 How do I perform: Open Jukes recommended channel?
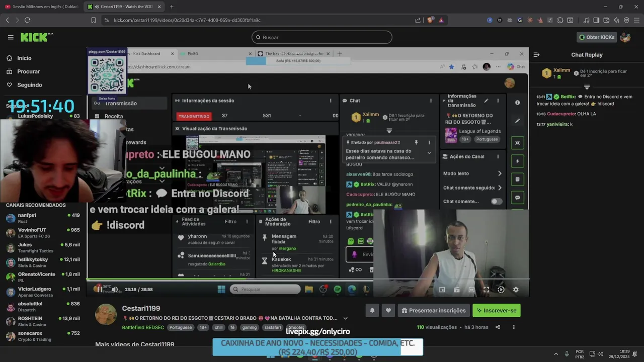pyautogui.click(x=43, y=248)
